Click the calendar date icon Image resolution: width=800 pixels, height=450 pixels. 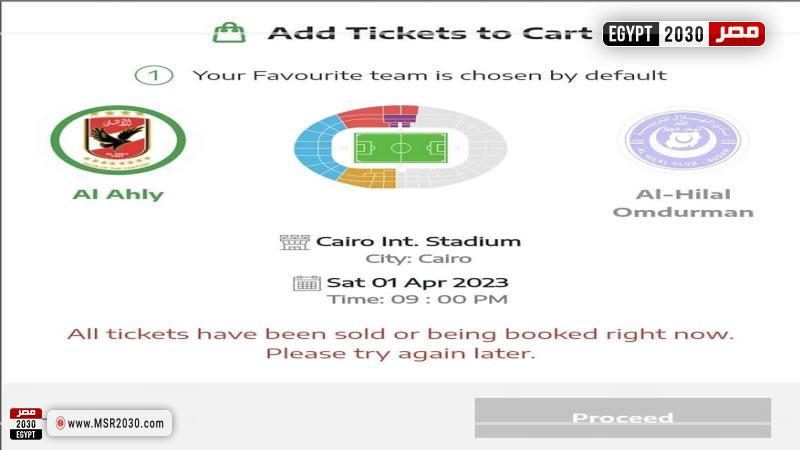point(307,283)
